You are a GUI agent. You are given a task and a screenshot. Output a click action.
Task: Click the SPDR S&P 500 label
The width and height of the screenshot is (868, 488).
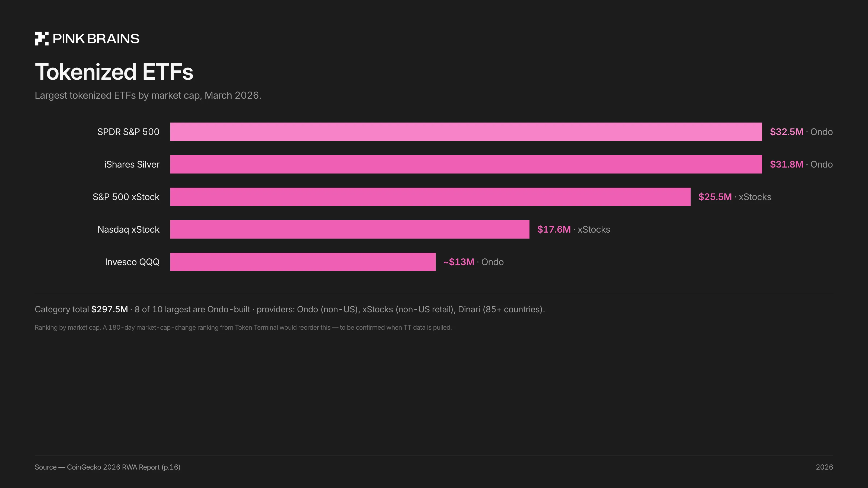pos(128,132)
